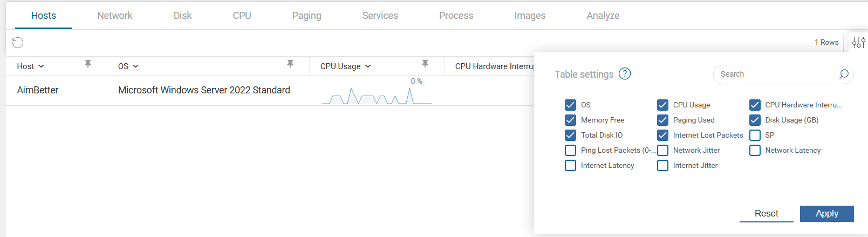Viewport: 868px width, 237px height.
Task: Pin the Host column
Action: pos(88,64)
